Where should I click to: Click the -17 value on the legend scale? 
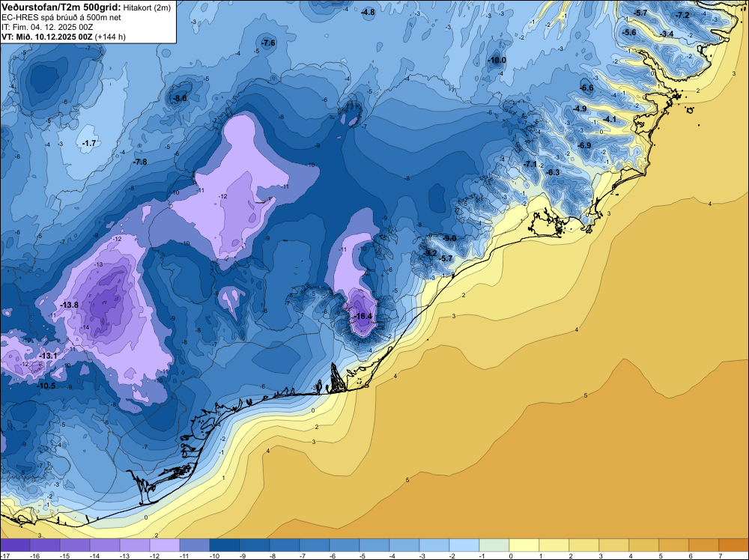click(x=4, y=556)
